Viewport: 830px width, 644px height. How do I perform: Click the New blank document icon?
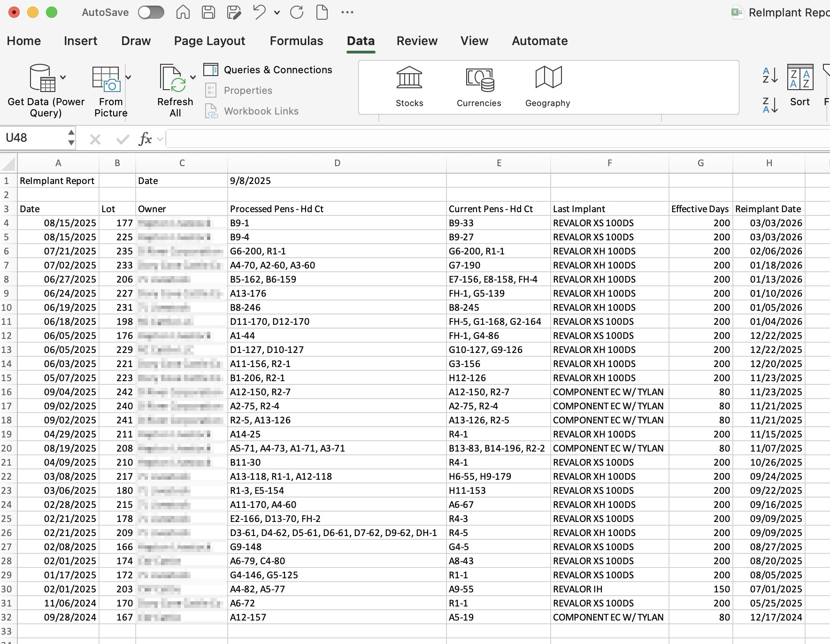(x=322, y=13)
